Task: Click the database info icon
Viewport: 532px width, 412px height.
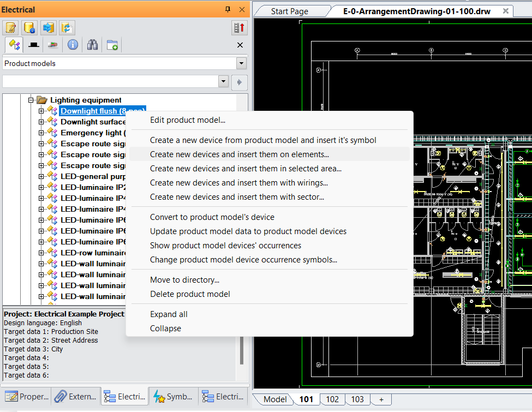Action: (30, 27)
